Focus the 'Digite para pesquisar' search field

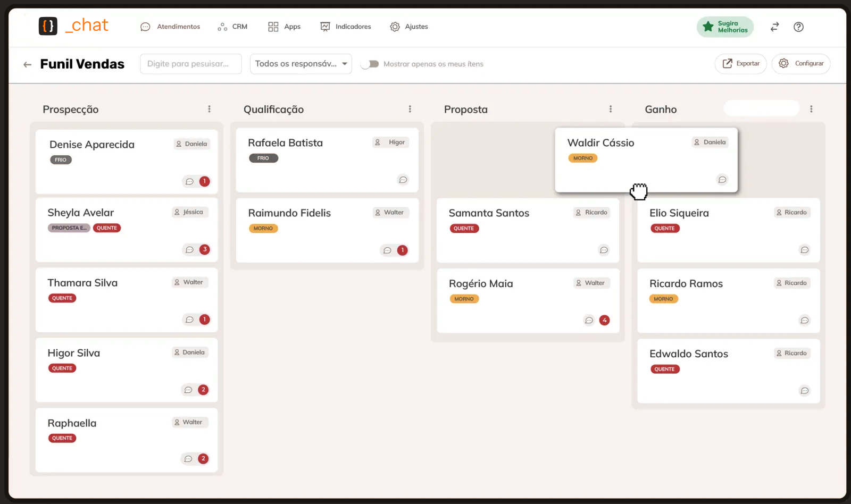click(190, 64)
